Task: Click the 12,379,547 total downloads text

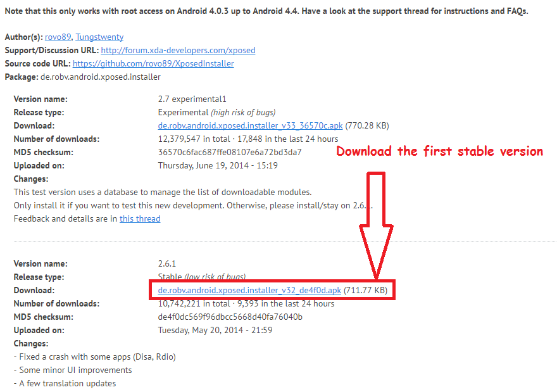Action: click(x=194, y=139)
